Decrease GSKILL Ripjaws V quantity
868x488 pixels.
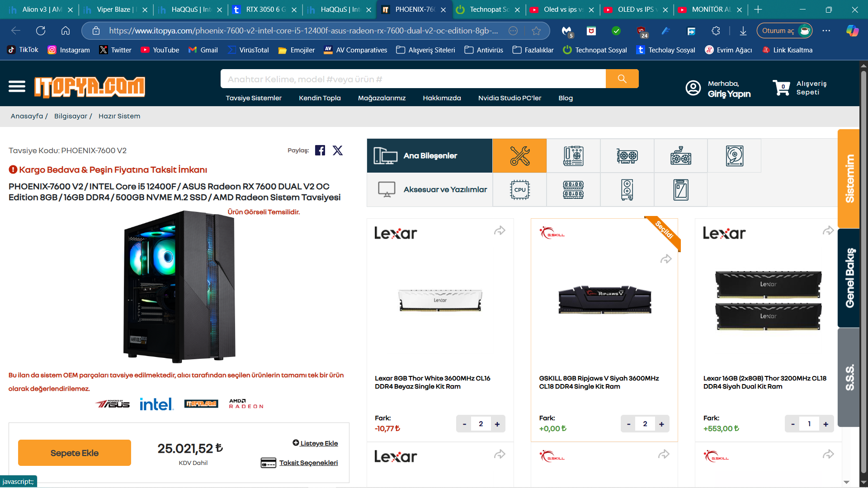click(628, 424)
